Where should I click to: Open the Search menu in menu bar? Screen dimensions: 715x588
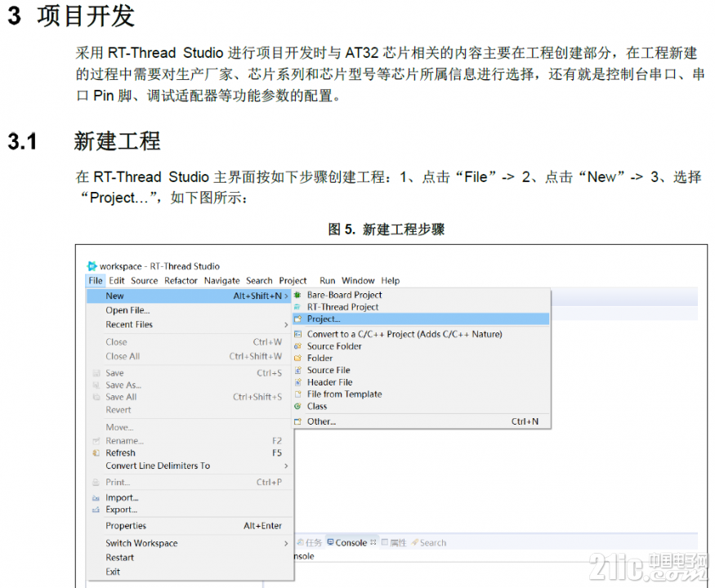[260, 281]
